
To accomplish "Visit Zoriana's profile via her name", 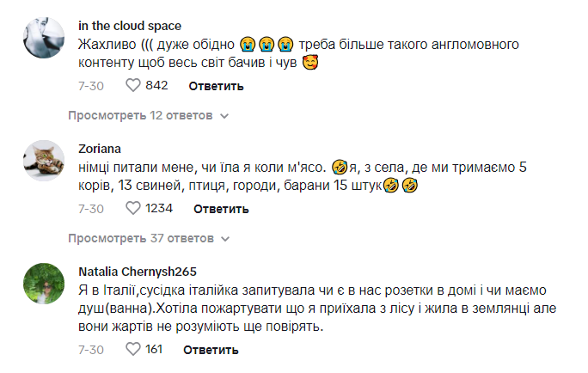I will tap(99, 147).
